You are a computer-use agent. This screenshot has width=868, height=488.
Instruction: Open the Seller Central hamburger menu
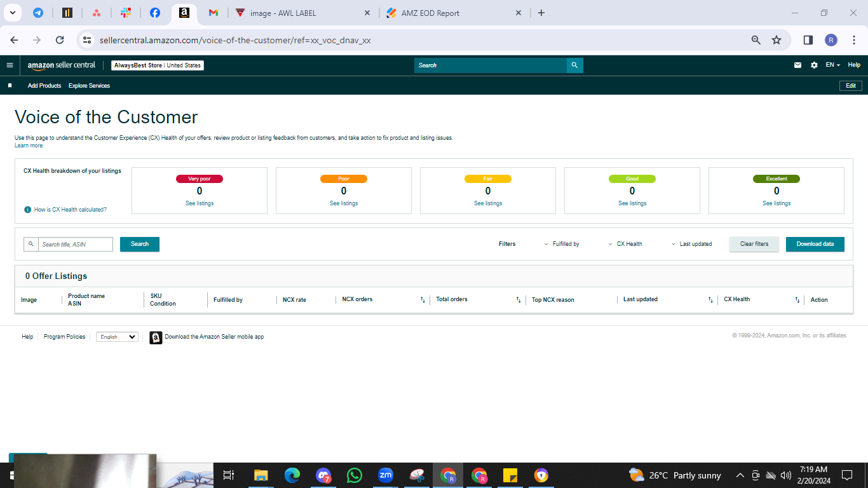10,65
